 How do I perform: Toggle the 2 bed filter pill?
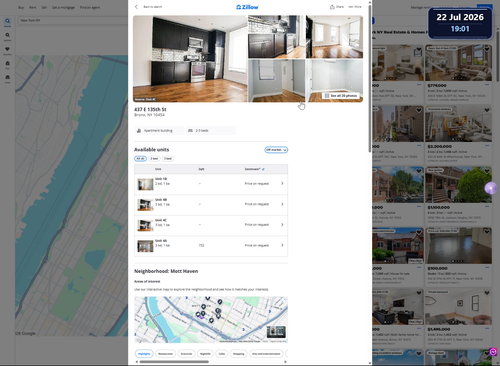(154, 159)
